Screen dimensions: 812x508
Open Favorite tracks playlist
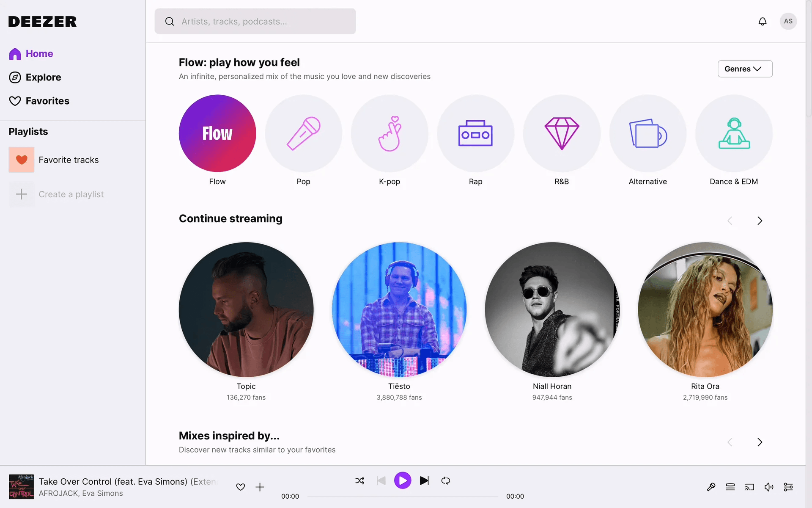pyautogui.click(x=68, y=160)
